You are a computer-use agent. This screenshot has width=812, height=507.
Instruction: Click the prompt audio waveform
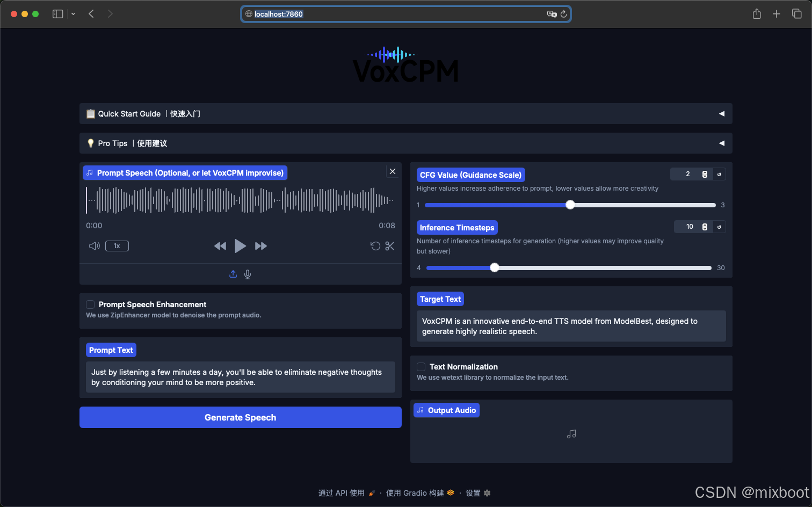(241, 200)
